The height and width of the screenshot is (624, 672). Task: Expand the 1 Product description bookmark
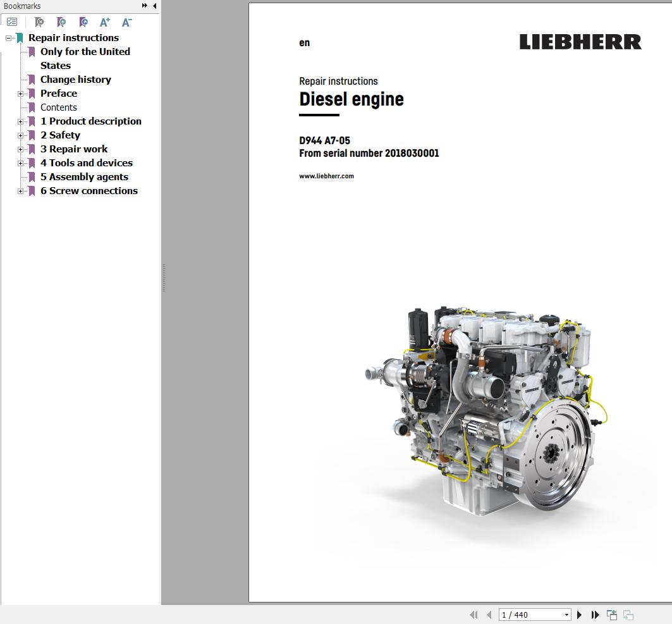(21, 122)
